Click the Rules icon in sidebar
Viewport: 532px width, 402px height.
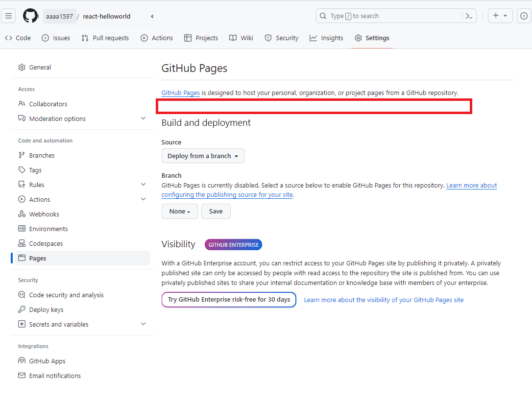coord(22,185)
